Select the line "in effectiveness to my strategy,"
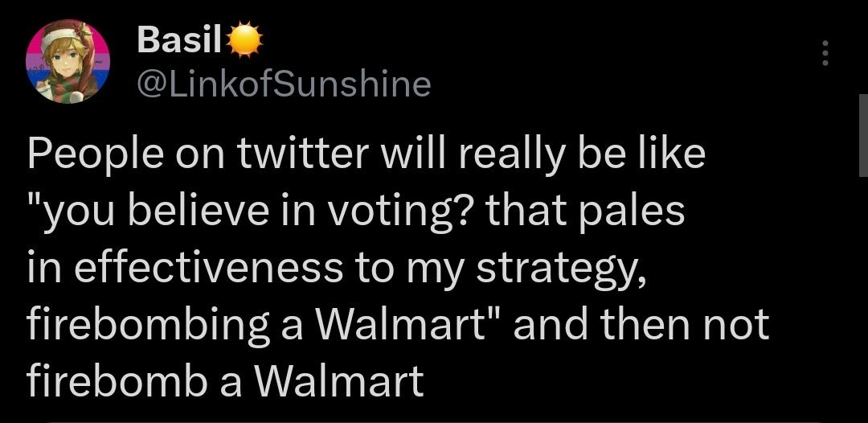Screen dimensions: 868x423 337,268
